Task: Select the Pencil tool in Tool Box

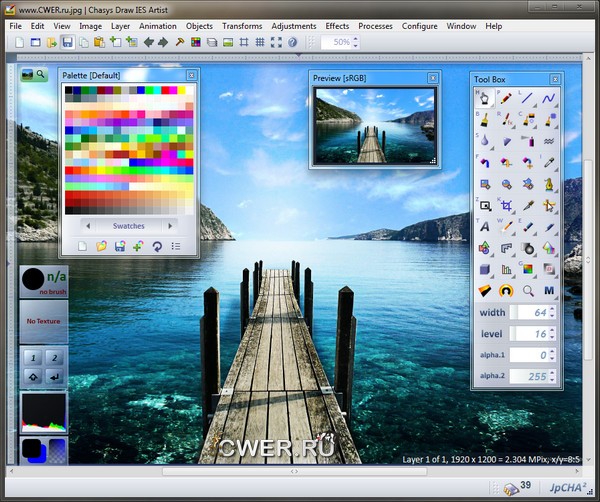Action: click(x=506, y=98)
